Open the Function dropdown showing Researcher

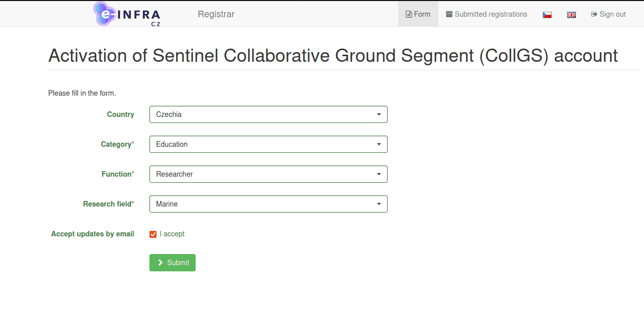268,174
